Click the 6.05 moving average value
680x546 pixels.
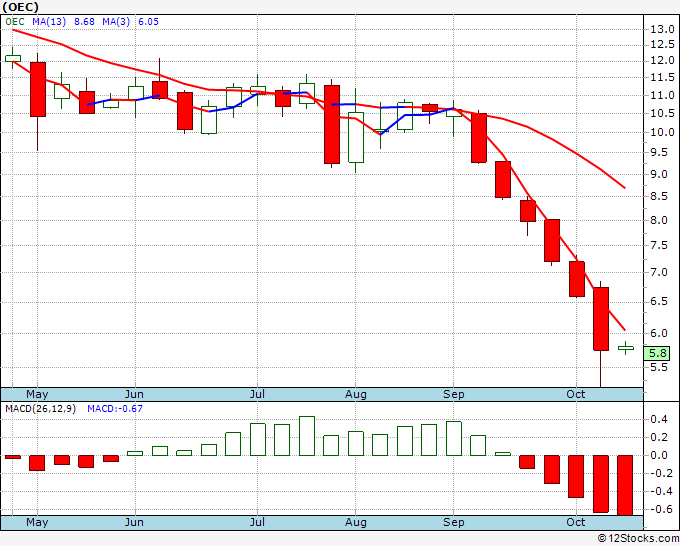[148, 22]
